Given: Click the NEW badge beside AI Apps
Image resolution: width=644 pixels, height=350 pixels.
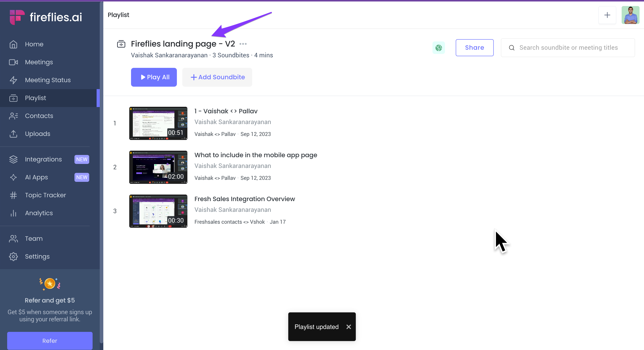Looking at the screenshot, I should pos(82,177).
